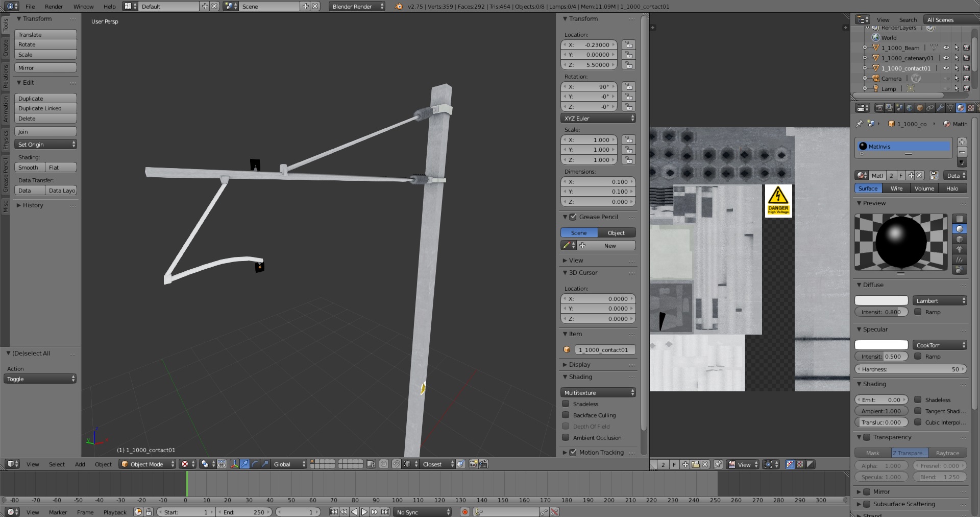The height and width of the screenshot is (517, 980).
Task: Hide 1_1000_Beam using its eye icon
Action: [x=946, y=48]
